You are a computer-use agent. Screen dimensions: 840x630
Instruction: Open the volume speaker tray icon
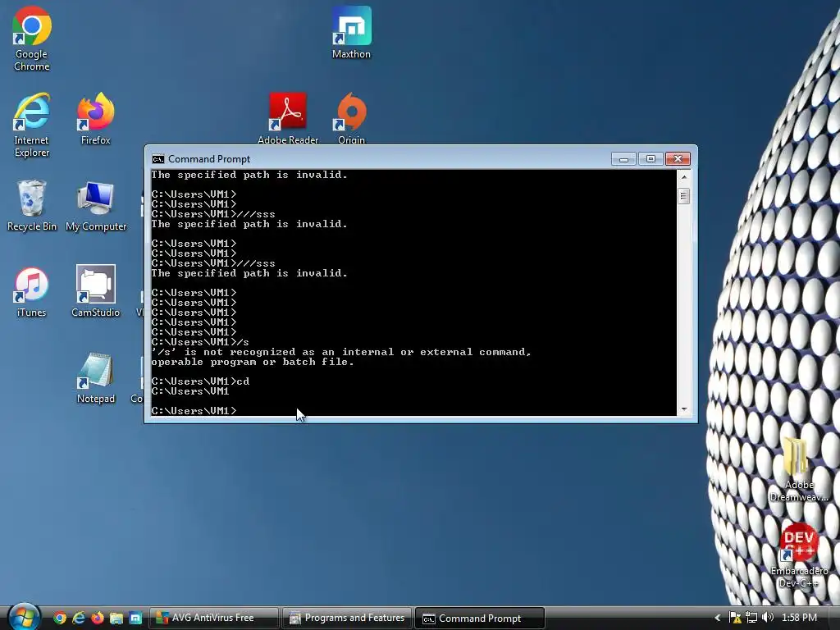click(768, 618)
